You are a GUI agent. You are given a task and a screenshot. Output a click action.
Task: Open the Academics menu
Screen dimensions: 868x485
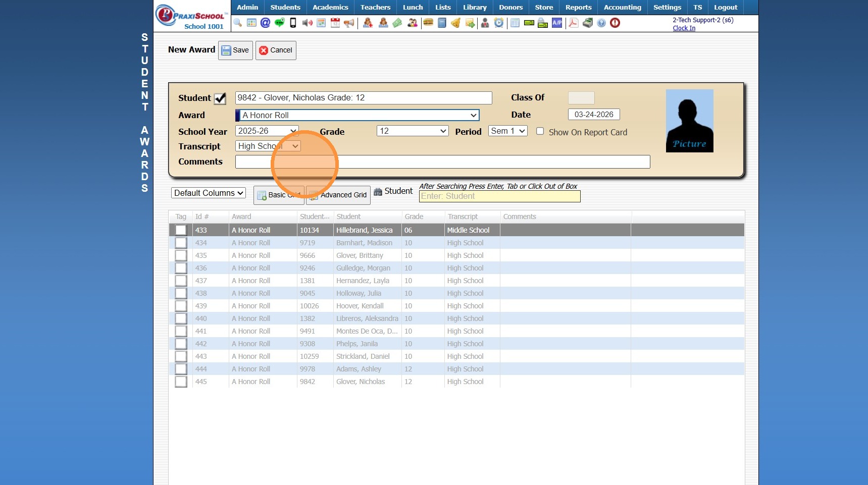click(330, 8)
